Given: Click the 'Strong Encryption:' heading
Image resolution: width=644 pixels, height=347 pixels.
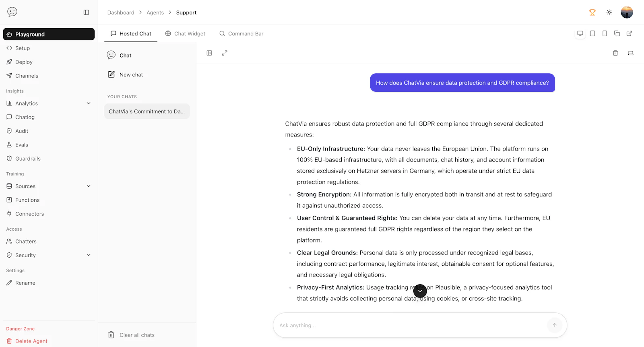Looking at the screenshot, I should click(324, 194).
